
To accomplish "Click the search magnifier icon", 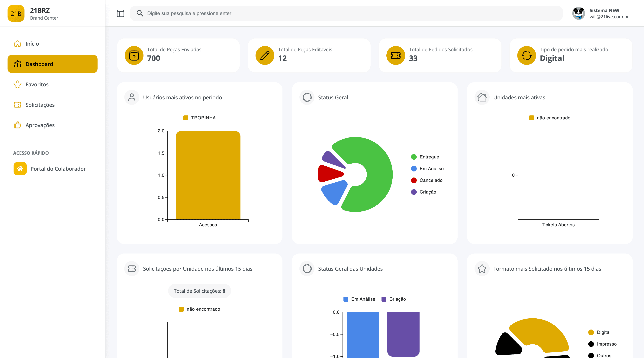I will pos(140,13).
